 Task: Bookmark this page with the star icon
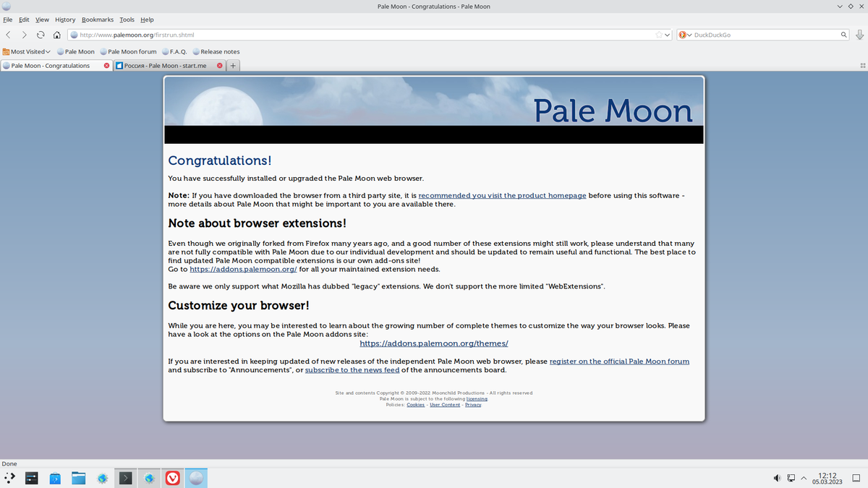(x=659, y=35)
